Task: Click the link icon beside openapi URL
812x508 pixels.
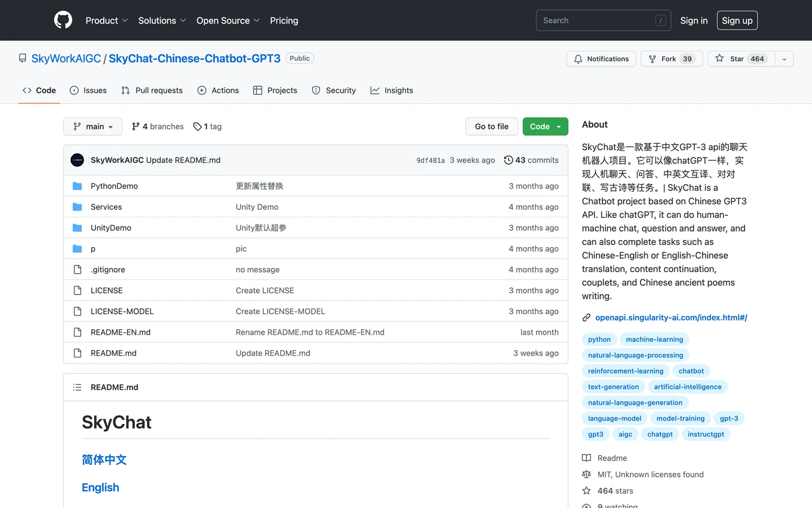Action: [586, 318]
